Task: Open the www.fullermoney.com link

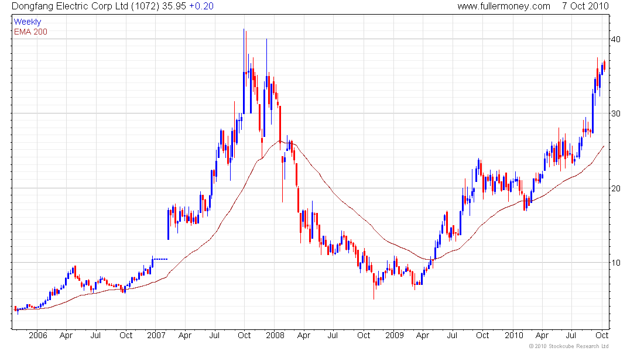Action: click(503, 6)
